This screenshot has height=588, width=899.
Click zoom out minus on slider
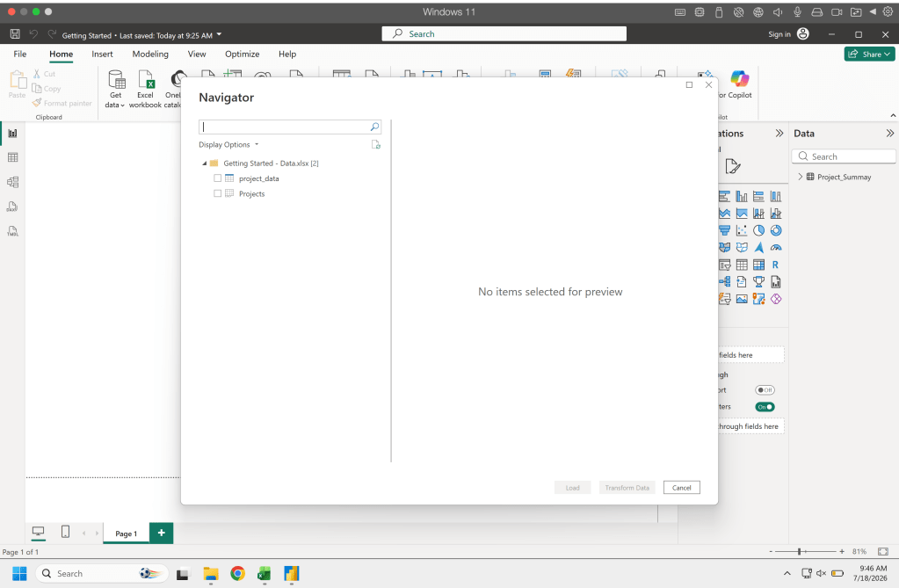(771, 551)
